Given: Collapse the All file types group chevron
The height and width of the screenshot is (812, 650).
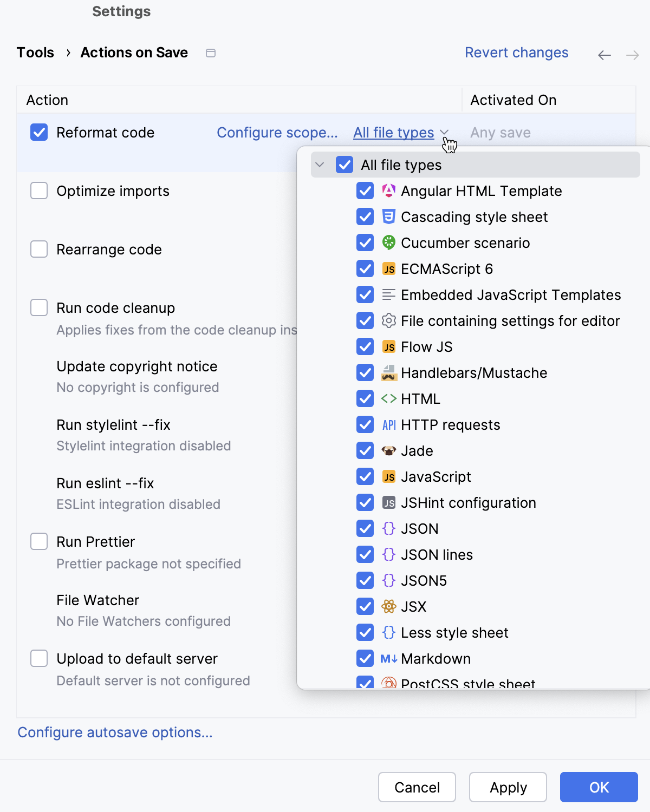Looking at the screenshot, I should [318, 165].
